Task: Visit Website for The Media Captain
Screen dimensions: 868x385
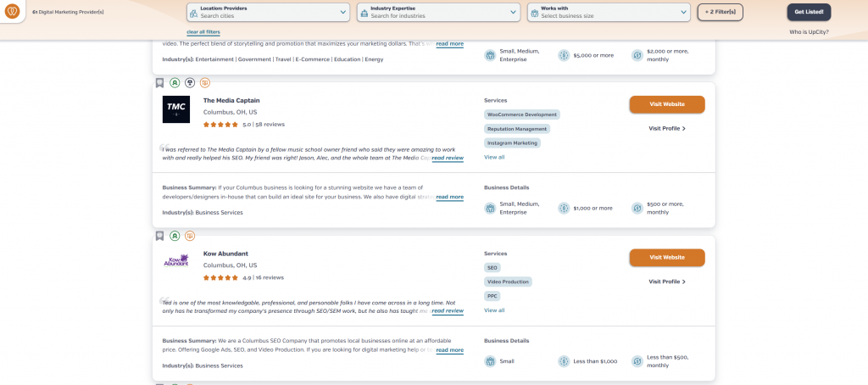Action: [667, 104]
